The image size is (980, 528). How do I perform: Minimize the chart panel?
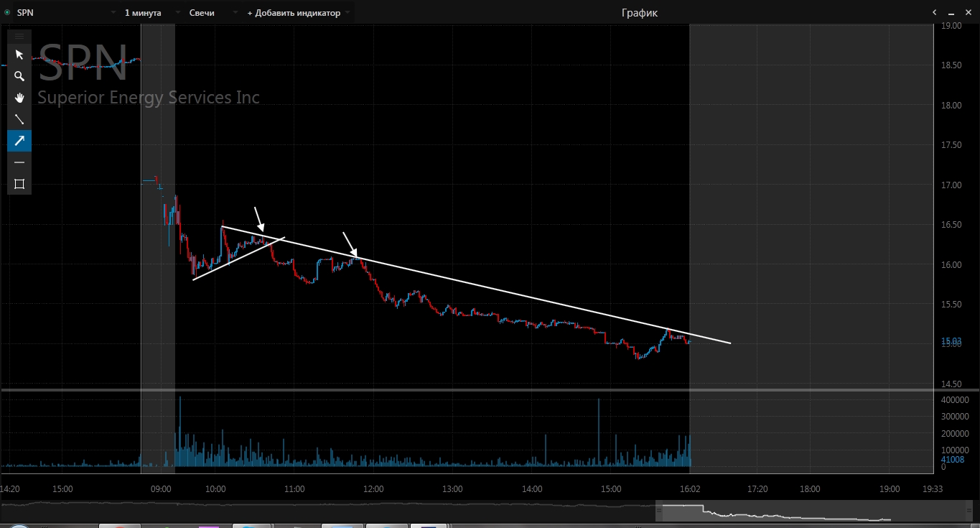click(x=951, y=13)
